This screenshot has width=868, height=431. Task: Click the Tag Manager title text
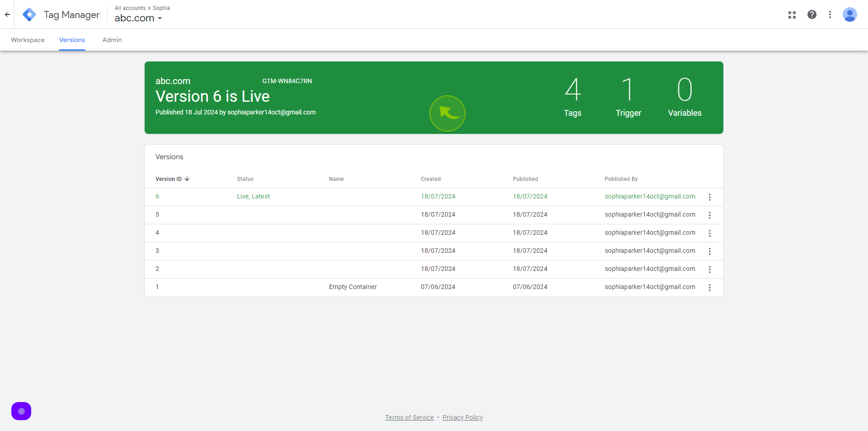coord(71,15)
